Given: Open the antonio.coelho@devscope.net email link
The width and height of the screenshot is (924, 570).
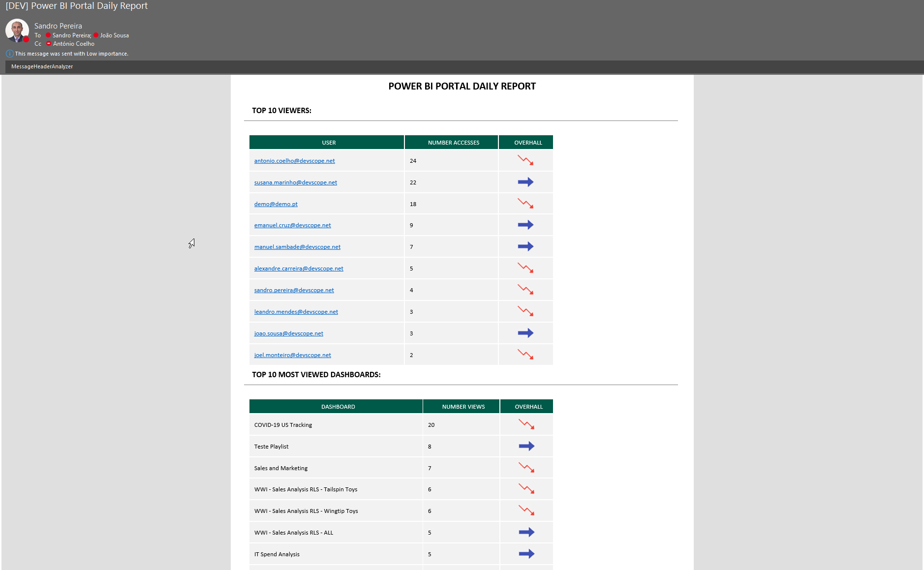Looking at the screenshot, I should pyautogui.click(x=294, y=161).
